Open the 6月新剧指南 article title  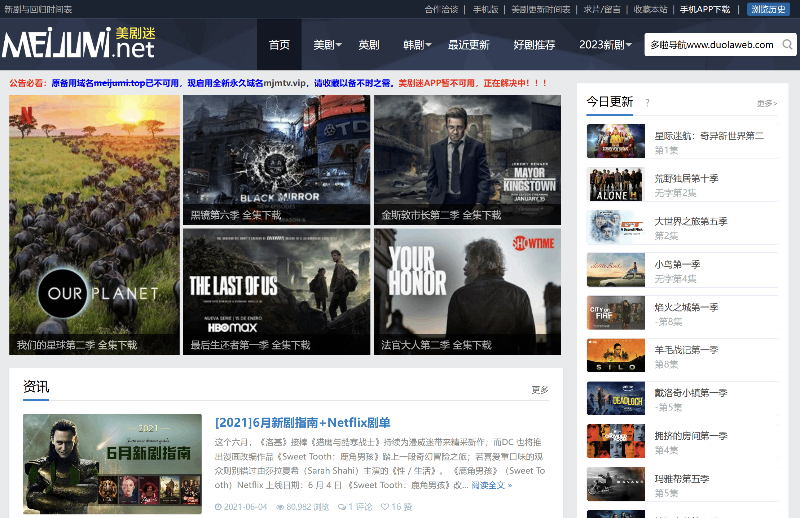[x=303, y=423]
